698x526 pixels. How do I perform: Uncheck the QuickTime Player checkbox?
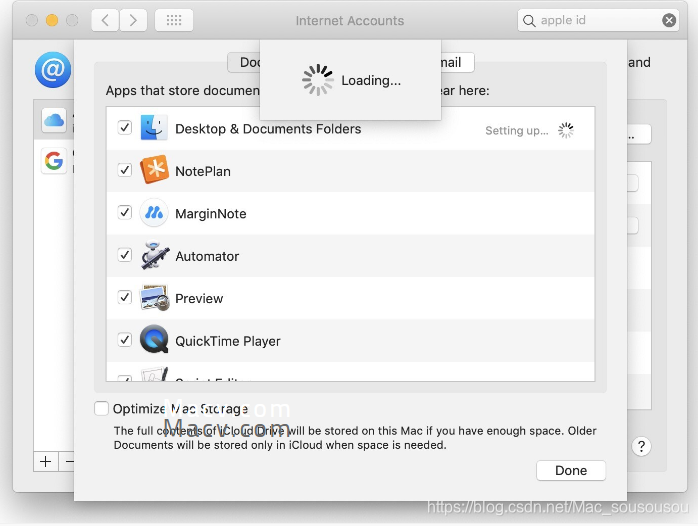click(125, 340)
